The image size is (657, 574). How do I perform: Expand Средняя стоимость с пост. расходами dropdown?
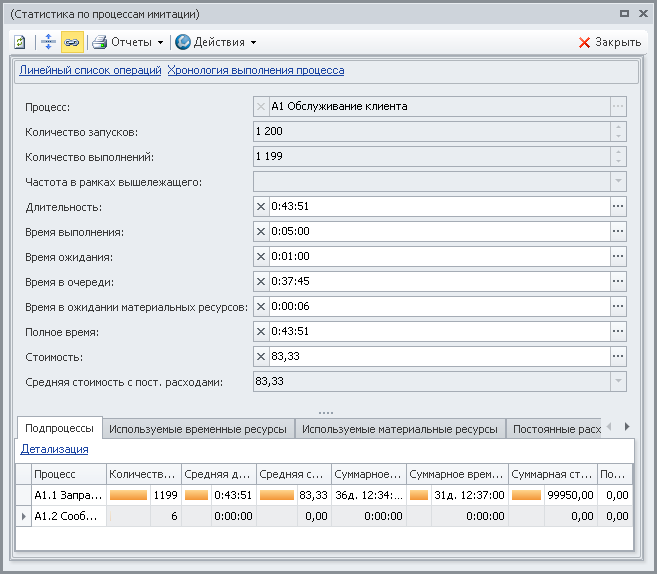pos(618,381)
